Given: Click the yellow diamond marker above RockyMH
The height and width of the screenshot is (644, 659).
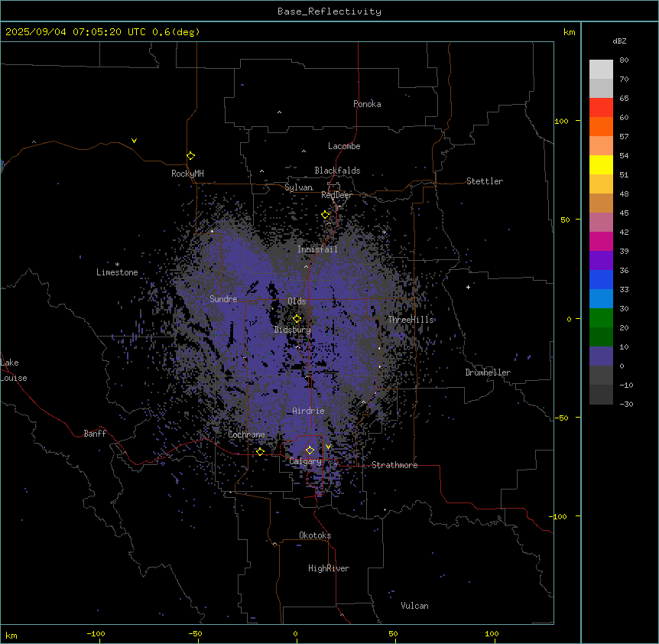Looking at the screenshot, I should click(190, 156).
